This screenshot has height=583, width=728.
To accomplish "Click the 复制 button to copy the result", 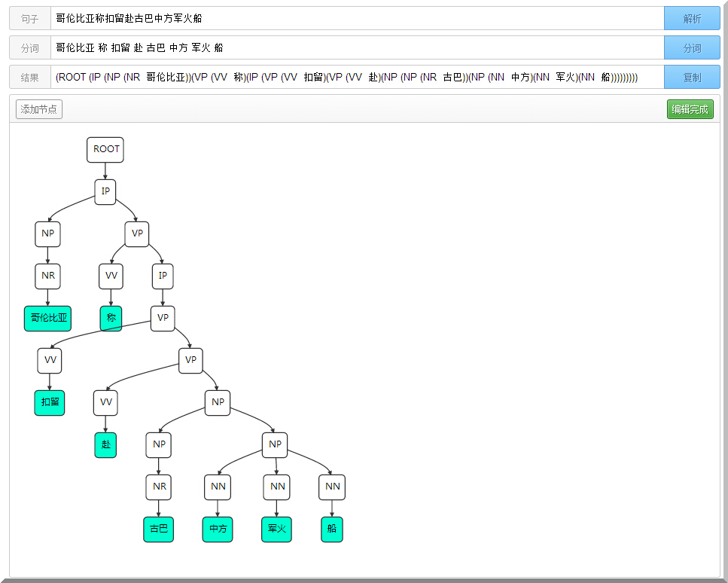I will click(692, 78).
